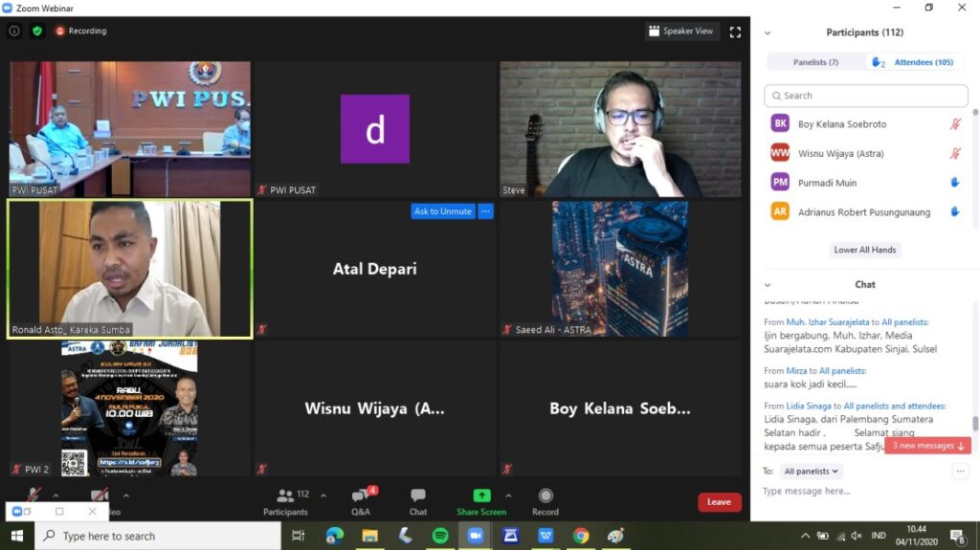Click sender name Muh. Izhar Suarajelata

(828, 322)
